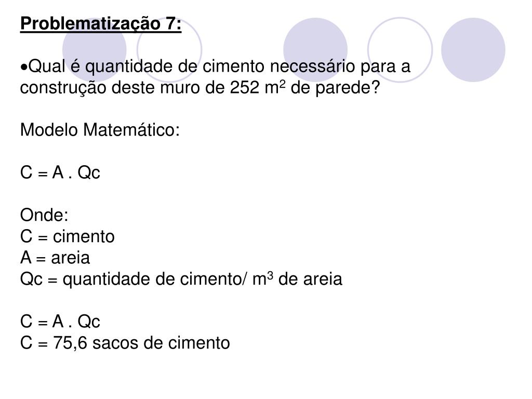Select the 'C = cimento' definition
This screenshot has width=532, height=399.
tap(67, 236)
